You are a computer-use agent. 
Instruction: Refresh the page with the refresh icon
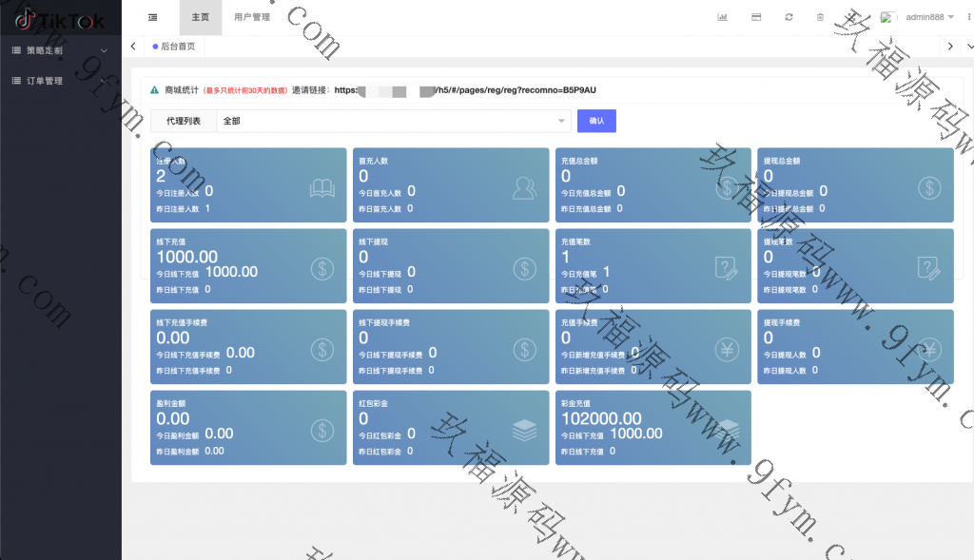(789, 17)
